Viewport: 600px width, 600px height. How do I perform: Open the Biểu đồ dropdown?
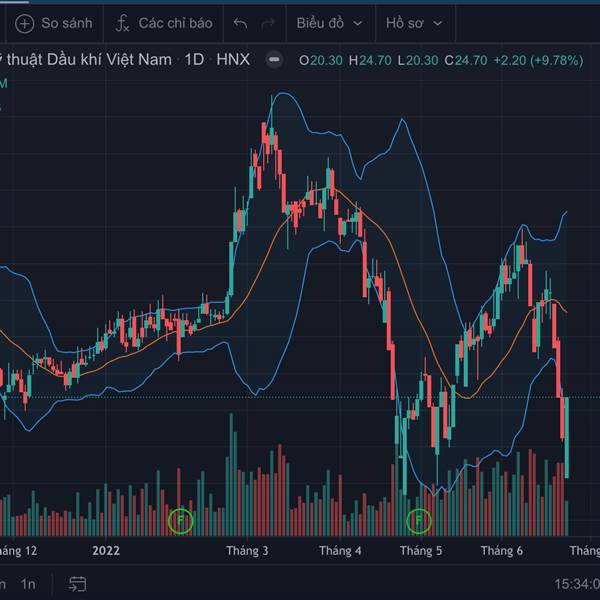[330, 23]
